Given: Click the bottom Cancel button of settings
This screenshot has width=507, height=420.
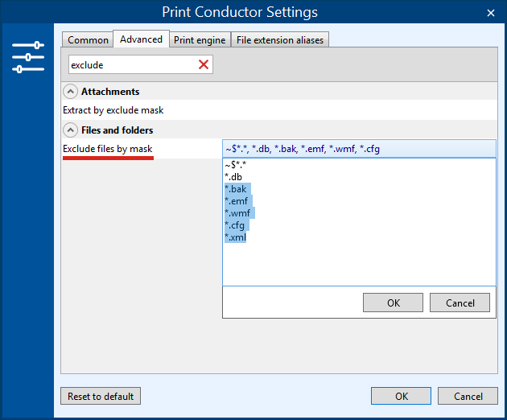Looking at the screenshot, I should coord(468,396).
